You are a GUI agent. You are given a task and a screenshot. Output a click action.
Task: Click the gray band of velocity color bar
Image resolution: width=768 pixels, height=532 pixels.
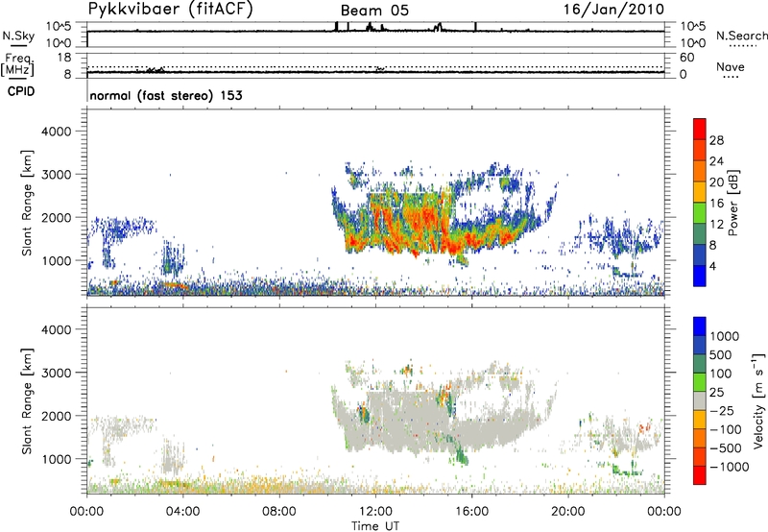[x=700, y=401]
